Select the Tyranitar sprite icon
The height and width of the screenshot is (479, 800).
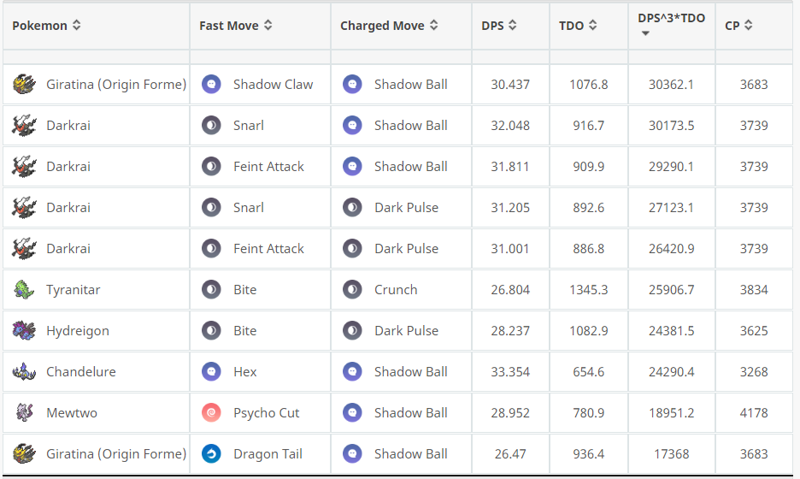24,290
